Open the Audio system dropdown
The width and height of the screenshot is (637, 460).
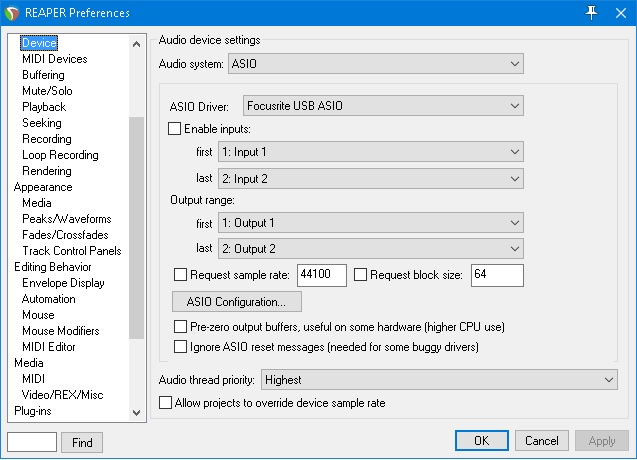click(376, 63)
